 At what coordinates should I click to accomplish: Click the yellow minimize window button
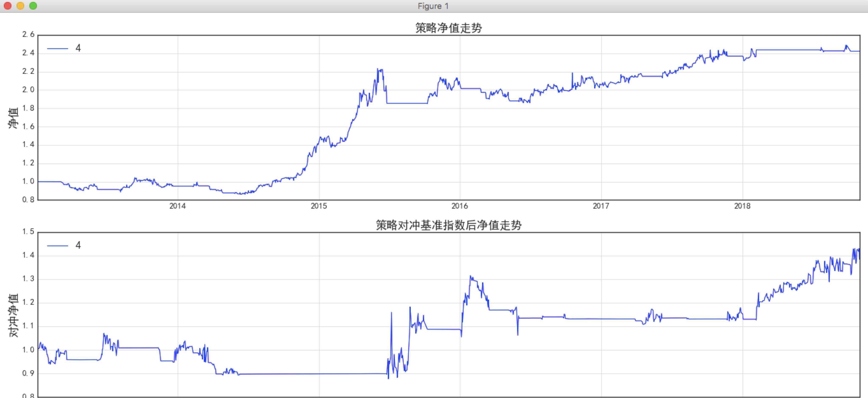(20, 6)
